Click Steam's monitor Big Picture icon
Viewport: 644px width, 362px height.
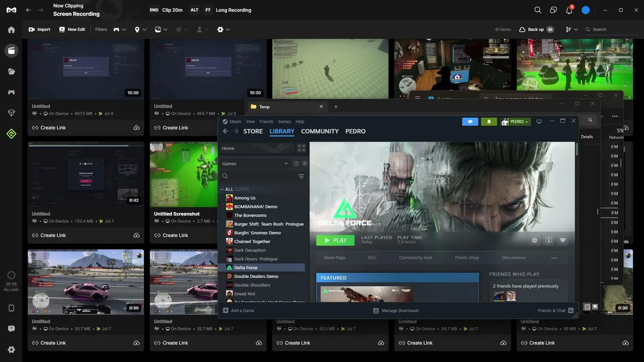(x=539, y=122)
